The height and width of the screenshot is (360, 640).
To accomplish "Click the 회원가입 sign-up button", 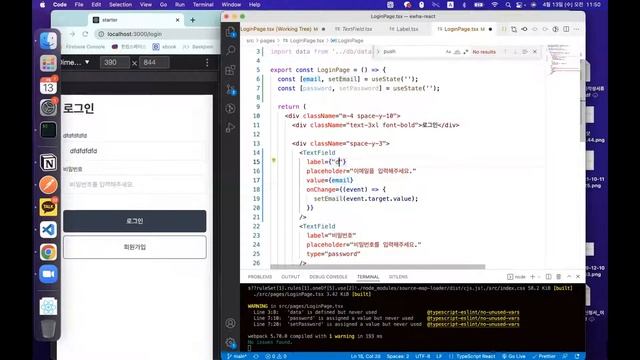I will coord(135,247).
